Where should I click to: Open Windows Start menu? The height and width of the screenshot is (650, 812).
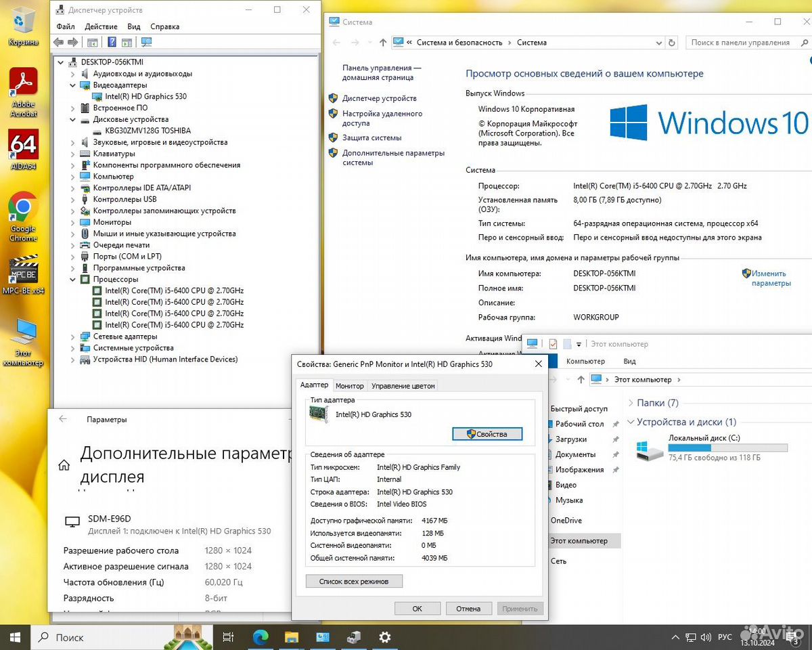[x=15, y=637]
